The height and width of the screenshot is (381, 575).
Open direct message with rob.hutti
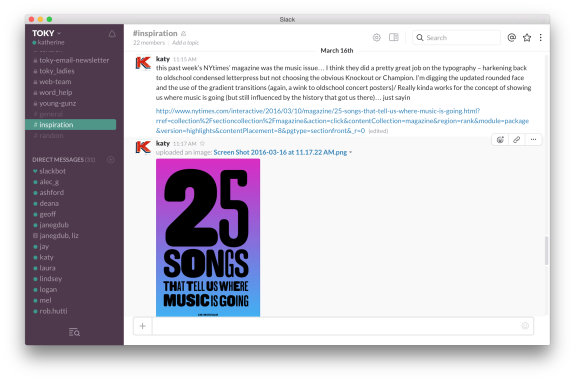(54, 311)
